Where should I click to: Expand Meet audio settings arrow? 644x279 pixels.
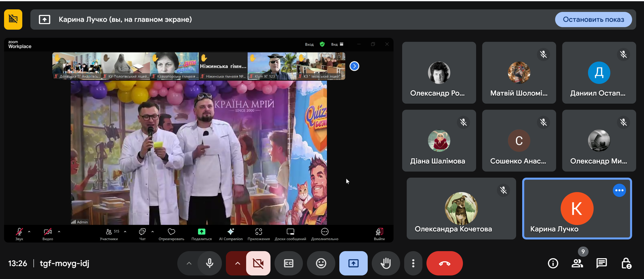coord(189,263)
